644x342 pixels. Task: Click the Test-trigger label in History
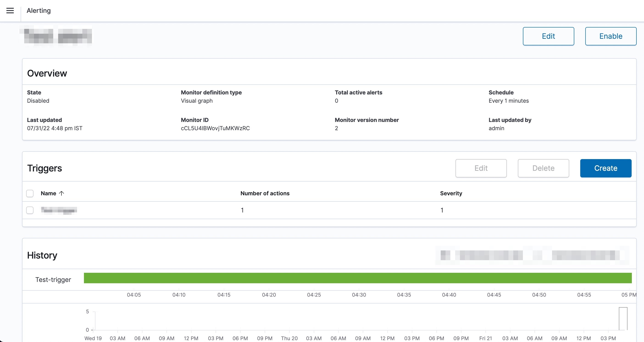click(x=53, y=279)
